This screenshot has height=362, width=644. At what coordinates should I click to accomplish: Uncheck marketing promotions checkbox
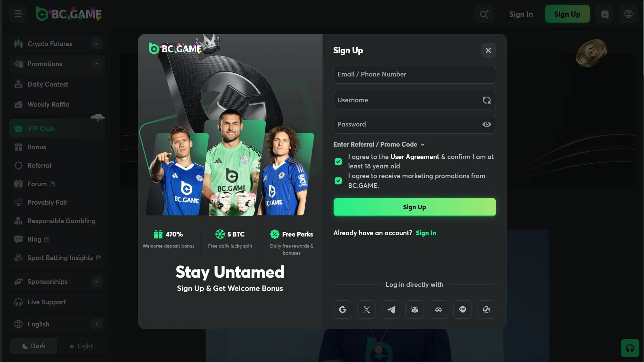338,181
